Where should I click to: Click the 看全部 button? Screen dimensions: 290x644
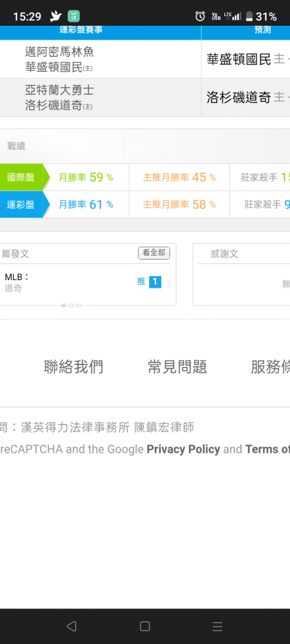[153, 253]
